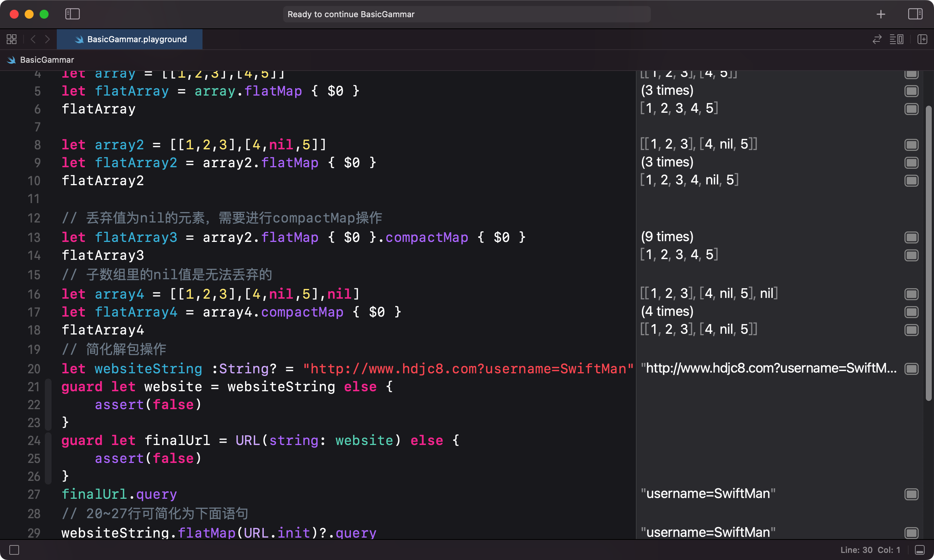Click the Ready to continue BasicGammar status field
This screenshot has width=934, height=560.
[467, 14]
